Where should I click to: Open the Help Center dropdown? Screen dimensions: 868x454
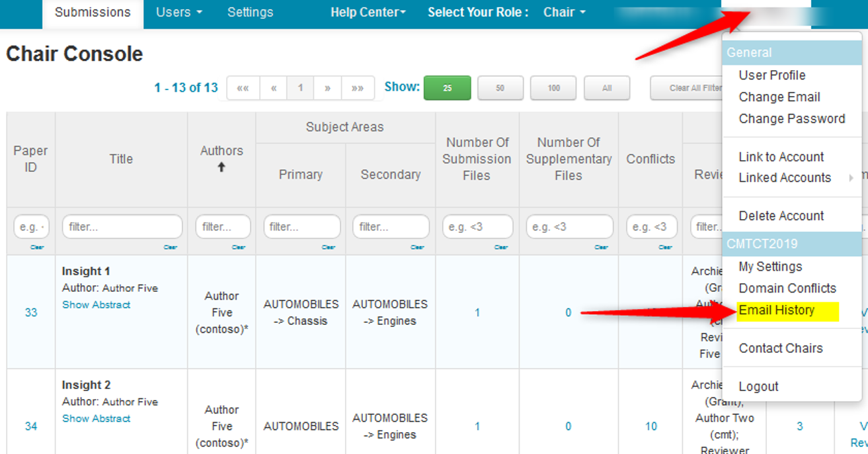[x=368, y=13]
